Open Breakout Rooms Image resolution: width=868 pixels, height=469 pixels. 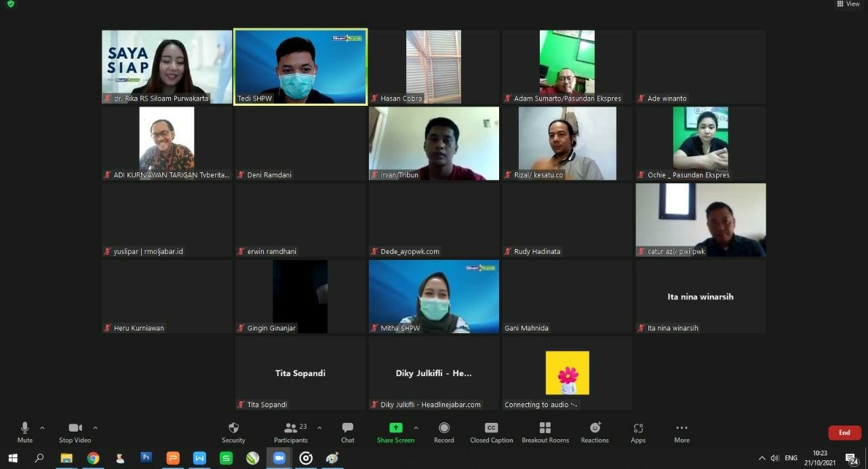point(545,432)
